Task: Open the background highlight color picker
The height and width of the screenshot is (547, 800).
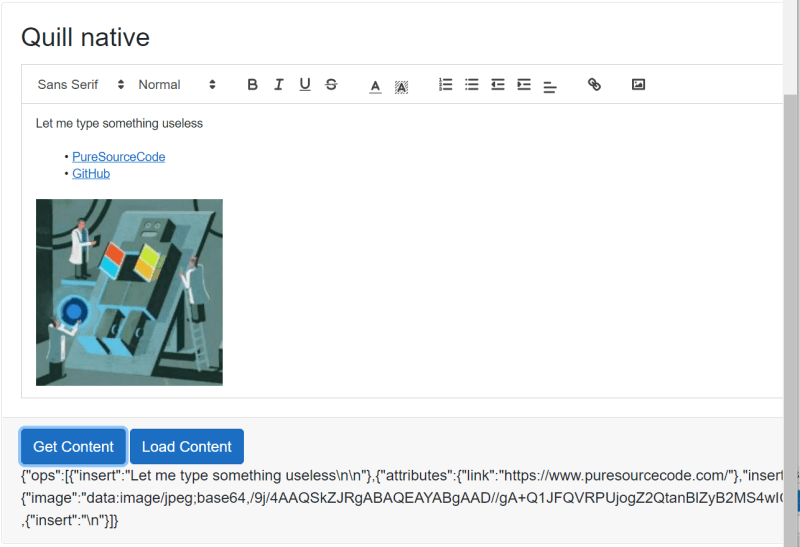Action: (x=402, y=86)
